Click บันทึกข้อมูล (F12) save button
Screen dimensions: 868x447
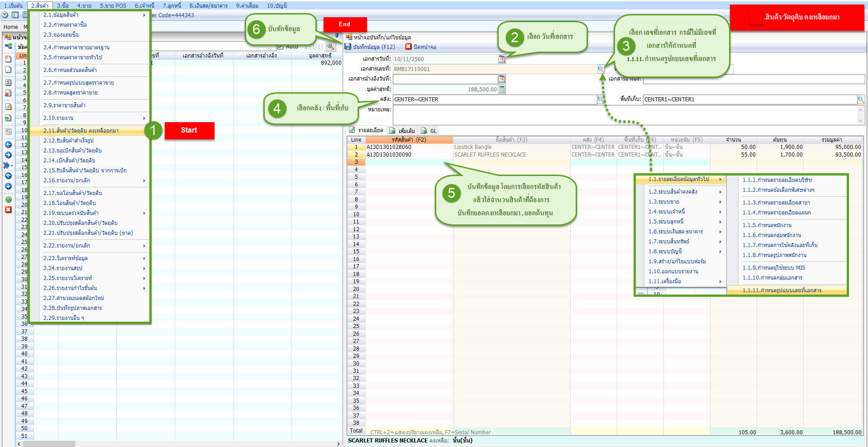pos(370,47)
